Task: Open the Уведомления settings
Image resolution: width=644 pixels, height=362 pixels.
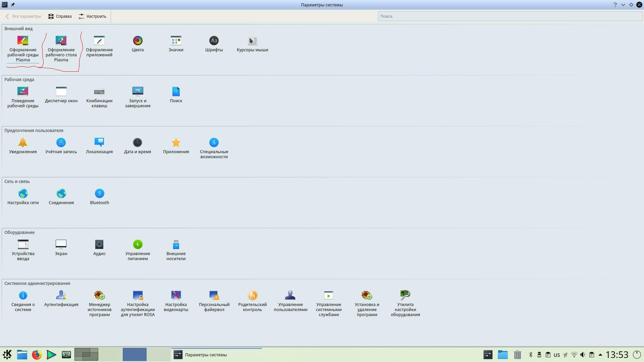Action: [23, 145]
